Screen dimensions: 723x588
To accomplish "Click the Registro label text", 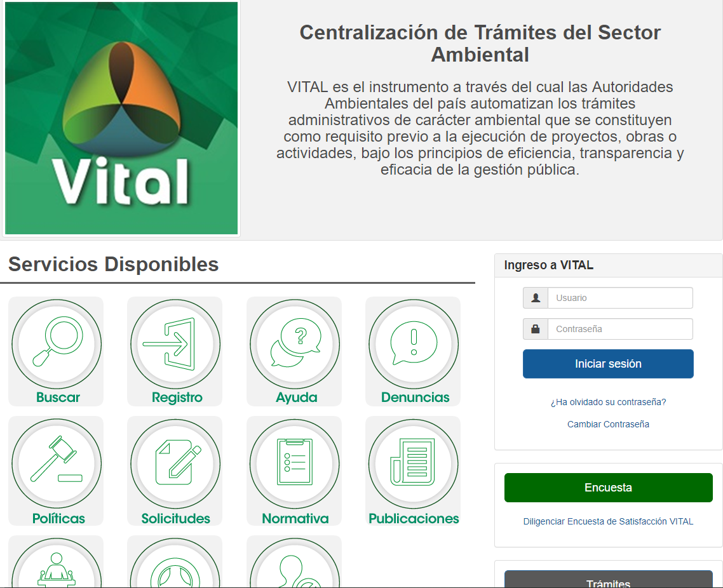I will tap(177, 398).
